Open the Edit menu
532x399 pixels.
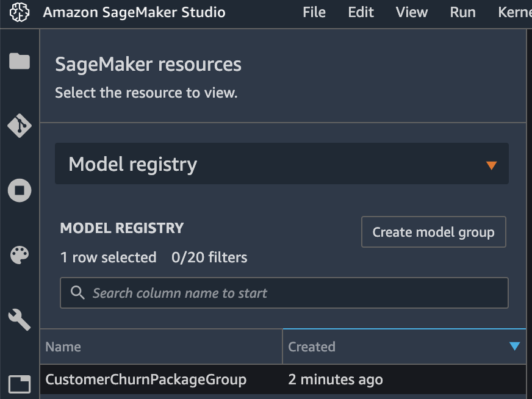[361, 13]
